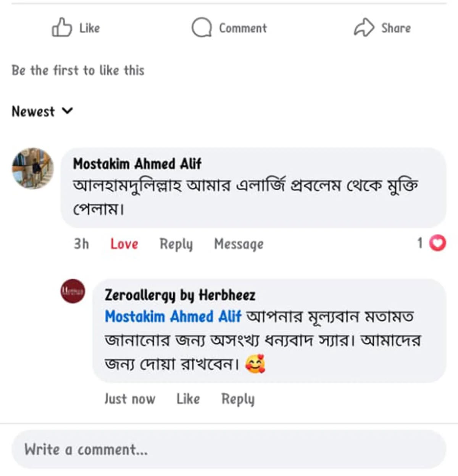
Task: Open the Zeroallergy by Herbheez name link
Action: [x=180, y=295]
